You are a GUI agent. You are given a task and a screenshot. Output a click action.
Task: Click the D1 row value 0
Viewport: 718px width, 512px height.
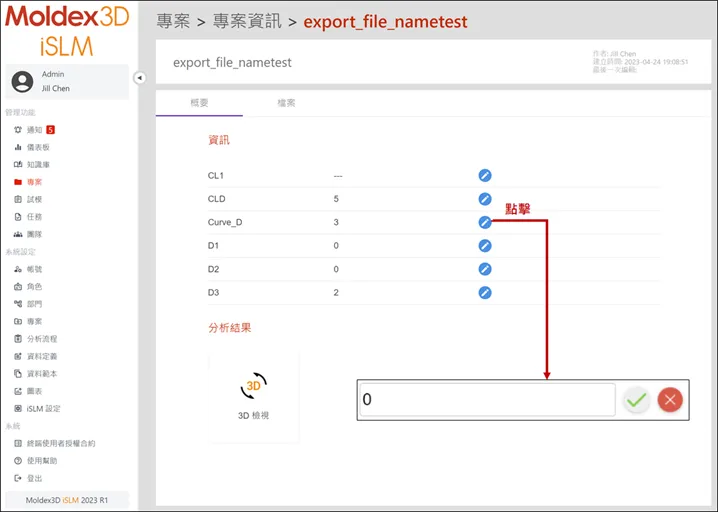(336, 245)
